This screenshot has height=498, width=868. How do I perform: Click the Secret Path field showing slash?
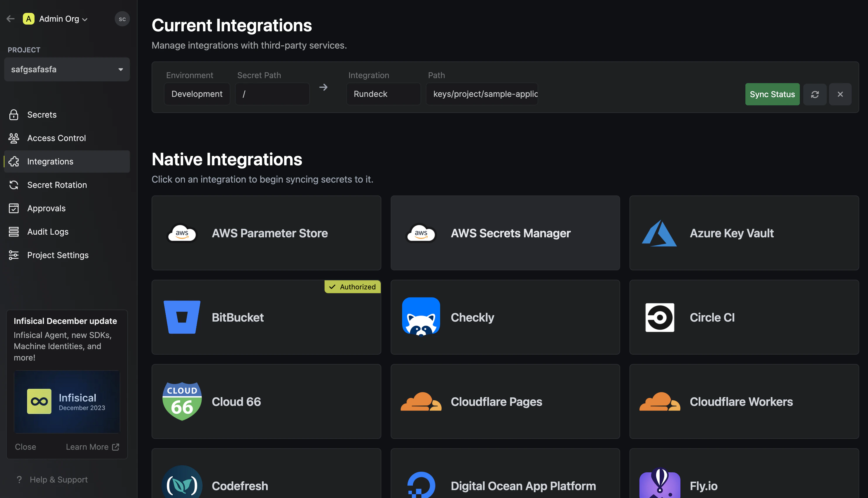(x=272, y=94)
